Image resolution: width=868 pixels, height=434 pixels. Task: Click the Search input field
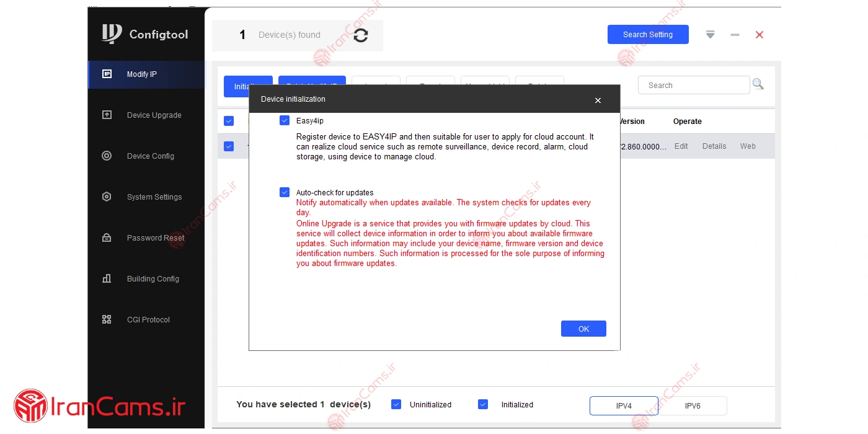pos(694,85)
